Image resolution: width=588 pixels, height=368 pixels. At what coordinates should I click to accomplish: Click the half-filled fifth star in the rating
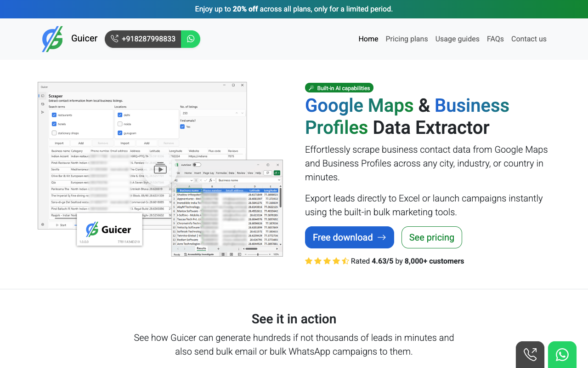345,261
